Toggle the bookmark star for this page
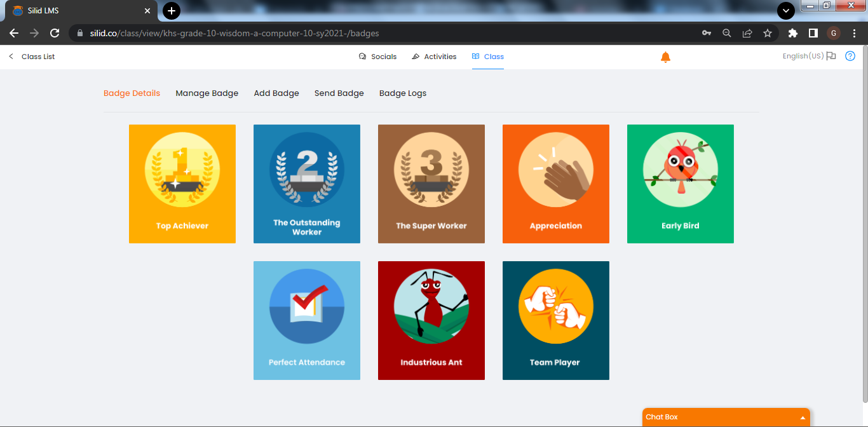 pyautogui.click(x=768, y=33)
